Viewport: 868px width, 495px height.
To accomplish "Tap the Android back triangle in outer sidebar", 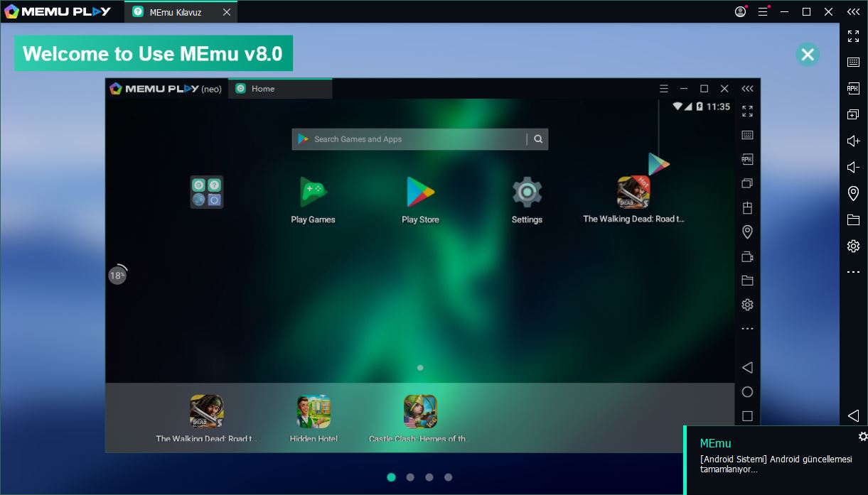I will (854, 415).
